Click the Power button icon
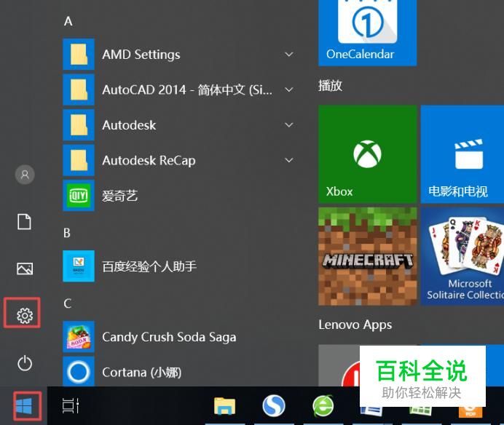 [x=25, y=363]
